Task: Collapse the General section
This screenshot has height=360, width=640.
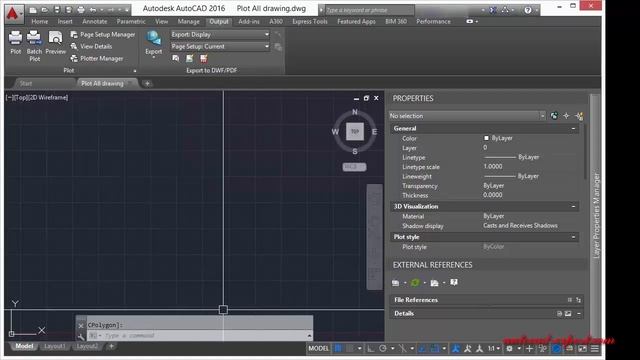Action: [573, 129]
